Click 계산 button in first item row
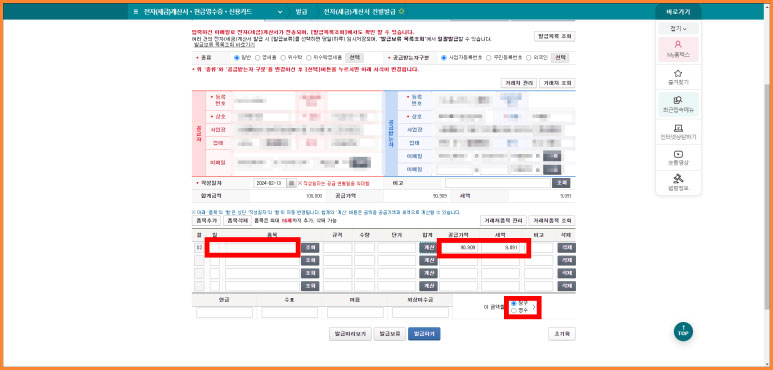Screen dimensions: 773x370 pos(428,248)
